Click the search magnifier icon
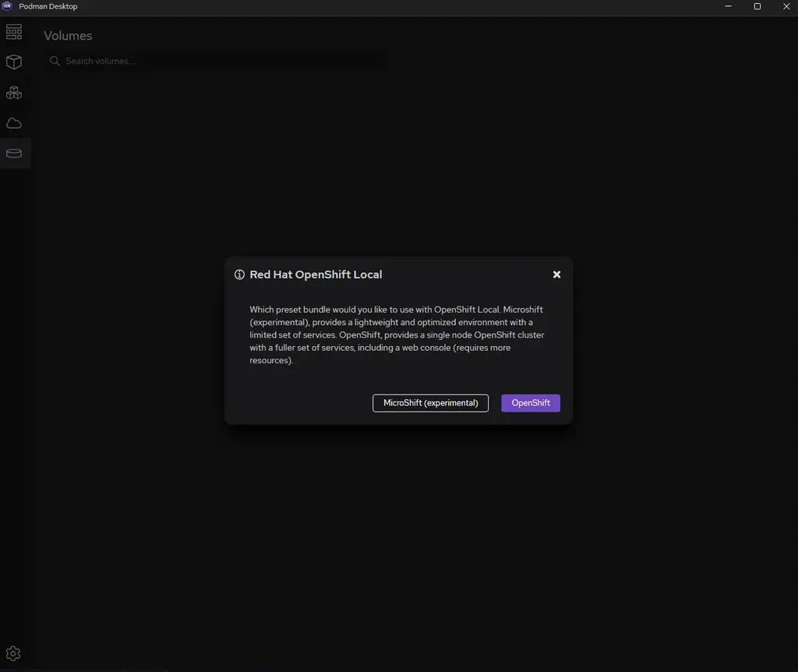The image size is (798, 672). (55, 61)
